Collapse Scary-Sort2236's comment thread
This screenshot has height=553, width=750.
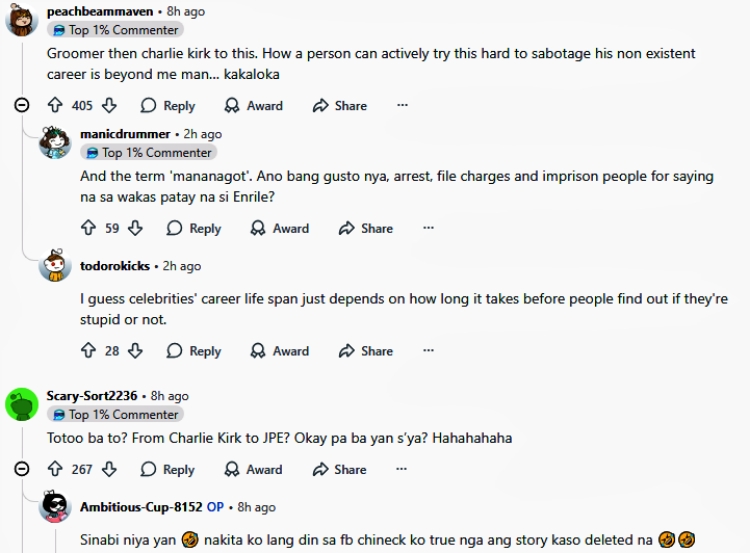pos(22,469)
